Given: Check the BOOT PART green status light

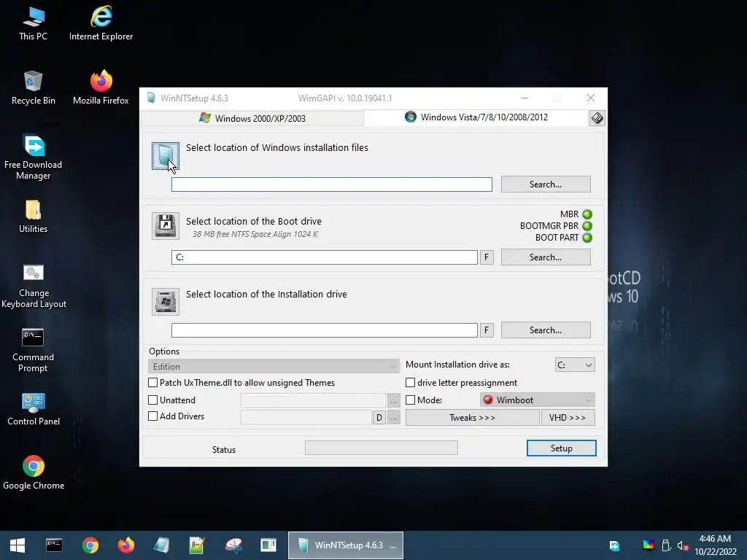Looking at the screenshot, I should (x=587, y=238).
